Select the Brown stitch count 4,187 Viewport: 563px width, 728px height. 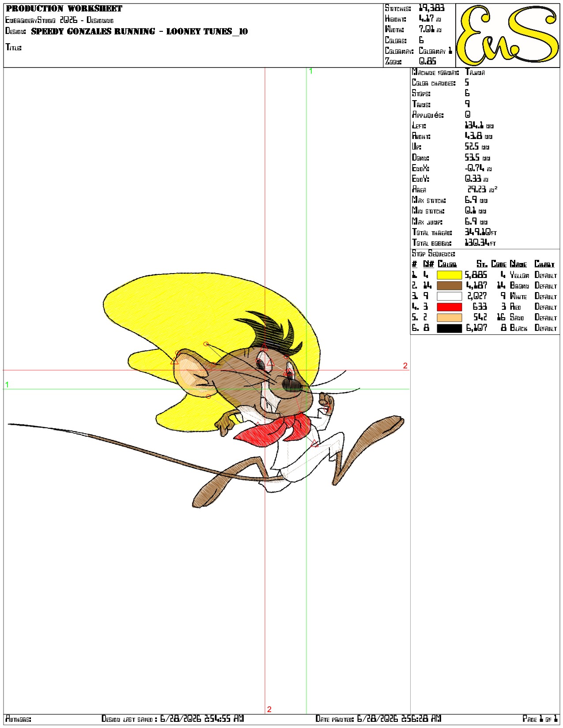[x=476, y=285]
